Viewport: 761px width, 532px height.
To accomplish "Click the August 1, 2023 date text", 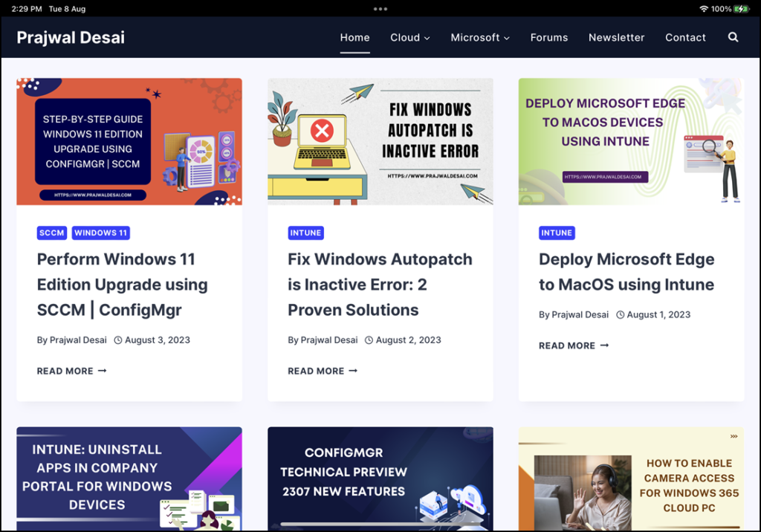I will tap(658, 314).
